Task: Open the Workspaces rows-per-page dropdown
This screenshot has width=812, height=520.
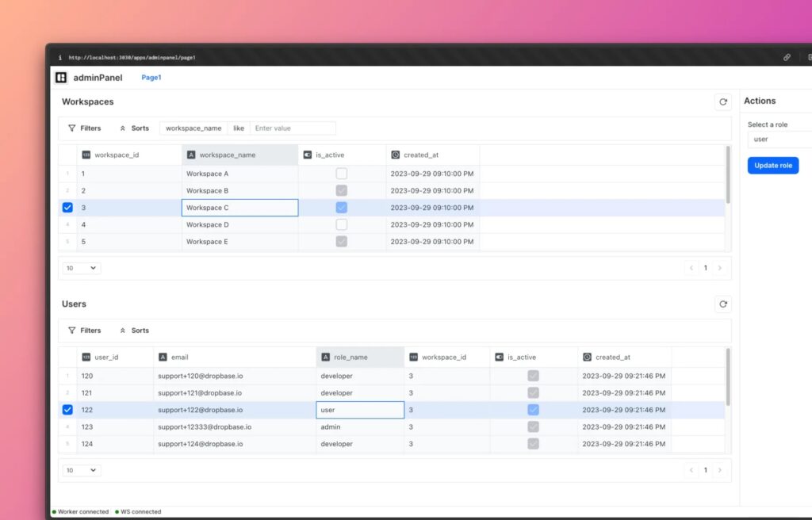Action: coord(81,268)
